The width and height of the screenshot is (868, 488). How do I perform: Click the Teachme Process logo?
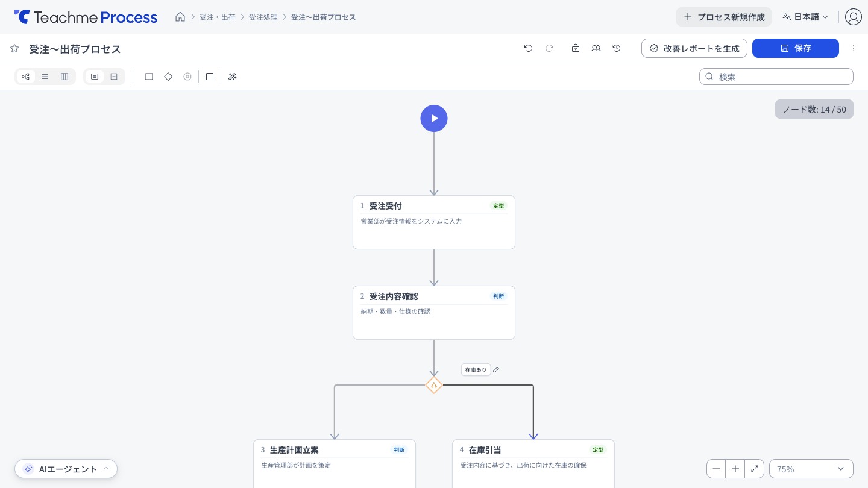point(86,17)
